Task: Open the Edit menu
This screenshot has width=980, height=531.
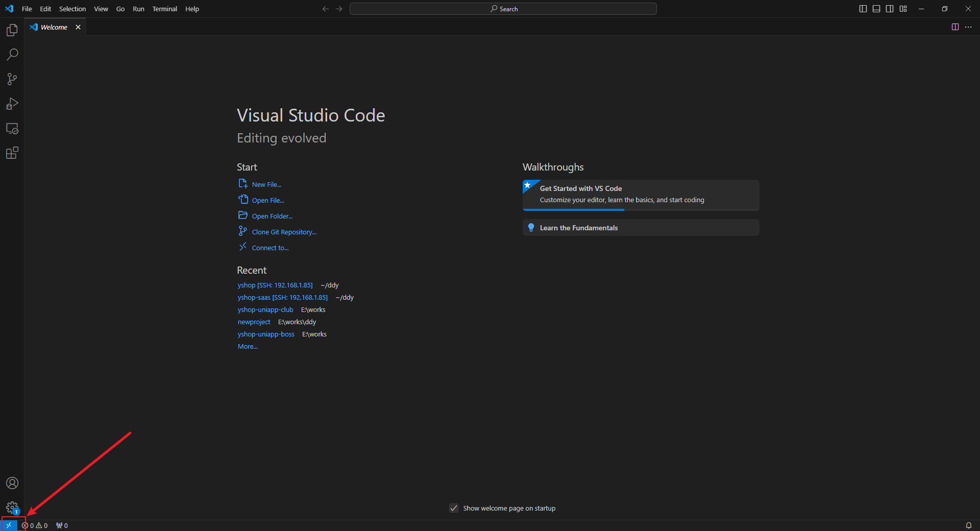Action: (45, 9)
